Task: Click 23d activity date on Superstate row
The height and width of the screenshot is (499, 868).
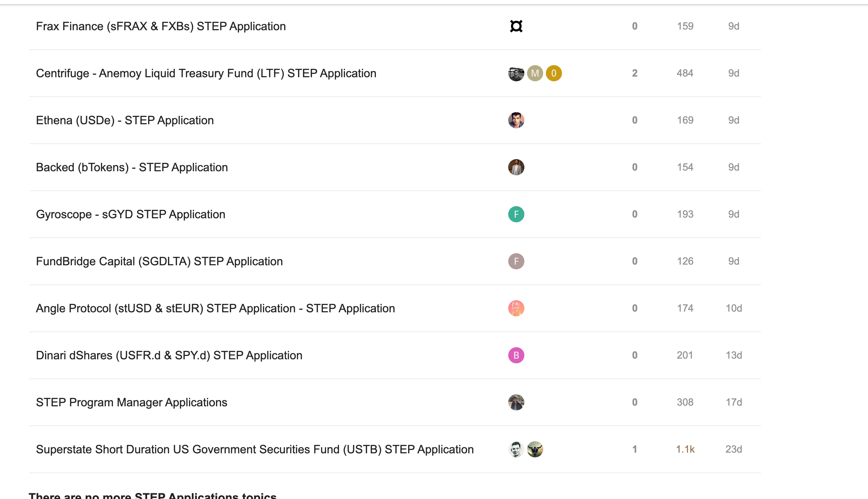Action: pyautogui.click(x=733, y=449)
